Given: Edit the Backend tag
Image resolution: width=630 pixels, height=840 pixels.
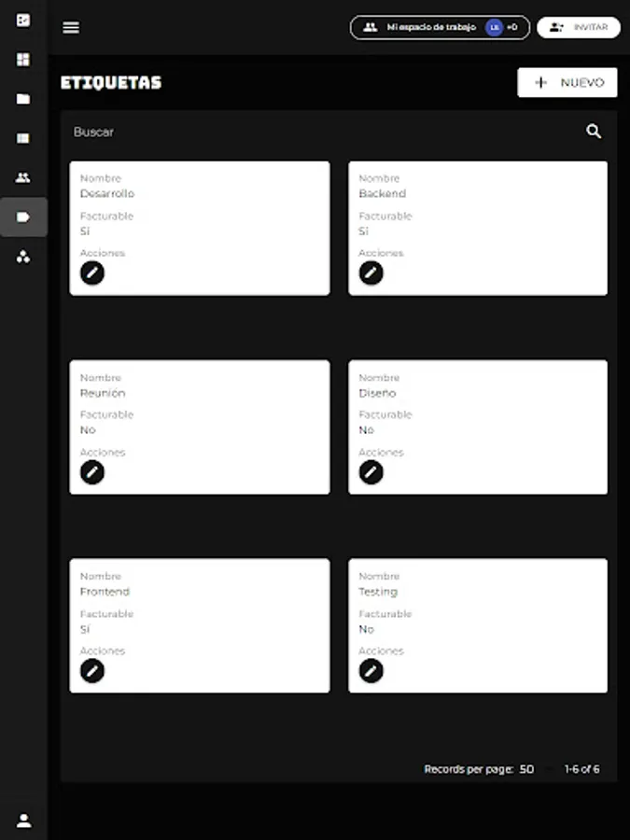Looking at the screenshot, I should click(x=371, y=273).
